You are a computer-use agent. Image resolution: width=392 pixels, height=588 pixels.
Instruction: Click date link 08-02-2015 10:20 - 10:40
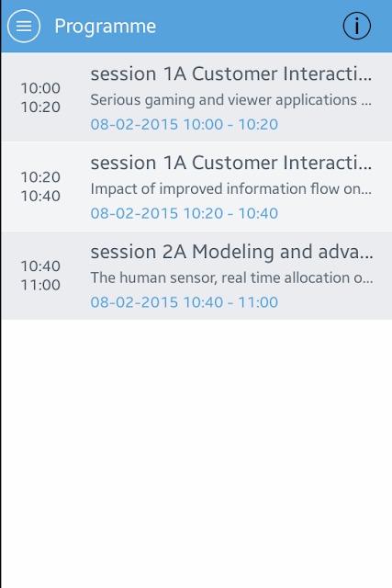coord(185,213)
